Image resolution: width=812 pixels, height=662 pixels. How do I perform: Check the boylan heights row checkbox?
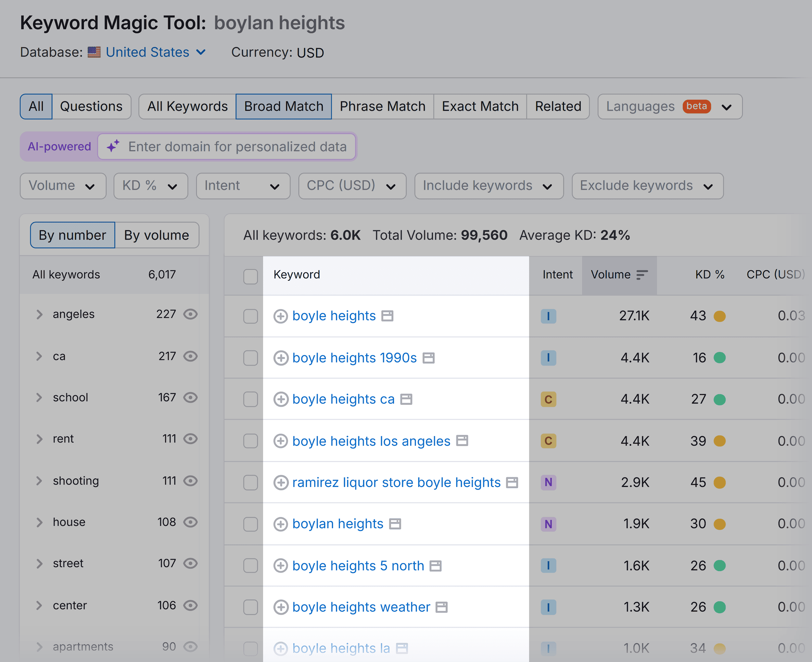[x=250, y=524]
